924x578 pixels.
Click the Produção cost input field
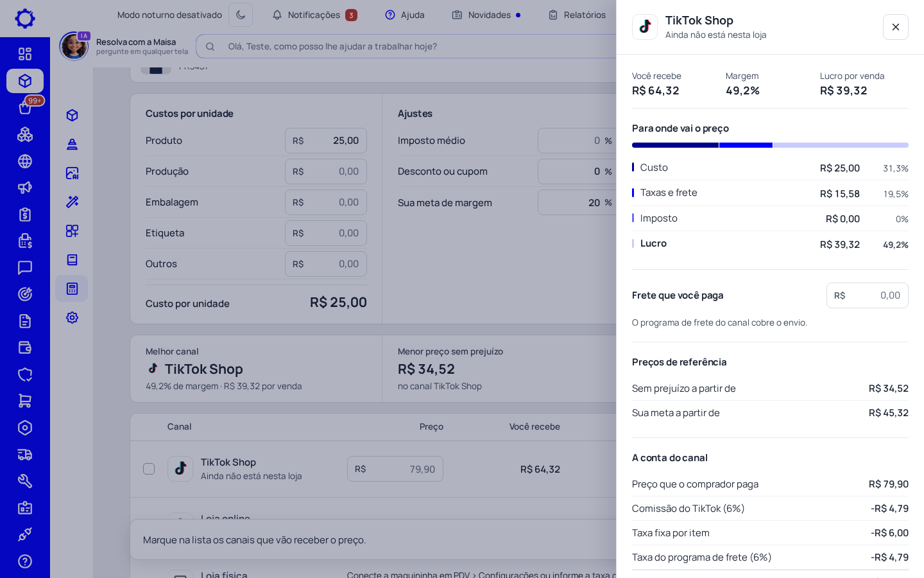click(x=326, y=171)
